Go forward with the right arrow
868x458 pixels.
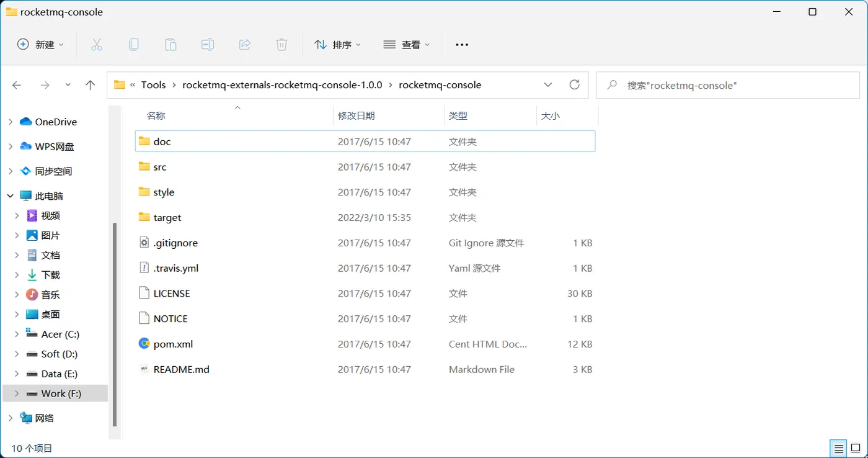pos(45,85)
